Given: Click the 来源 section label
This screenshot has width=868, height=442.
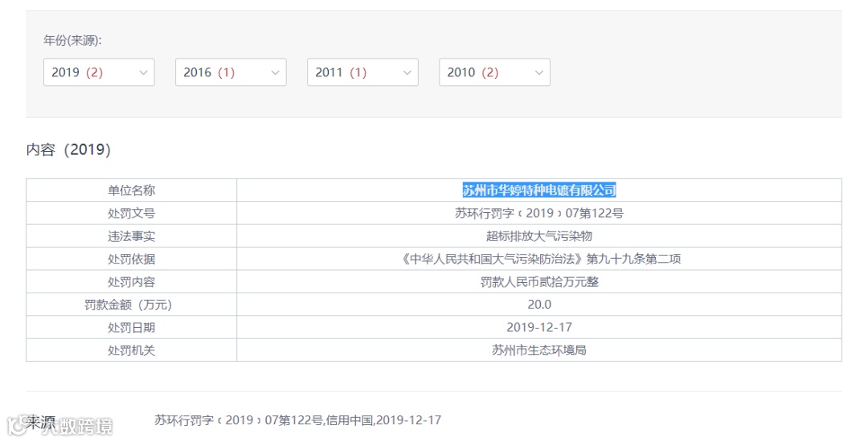Looking at the screenshot, I should tap(40, 423).
